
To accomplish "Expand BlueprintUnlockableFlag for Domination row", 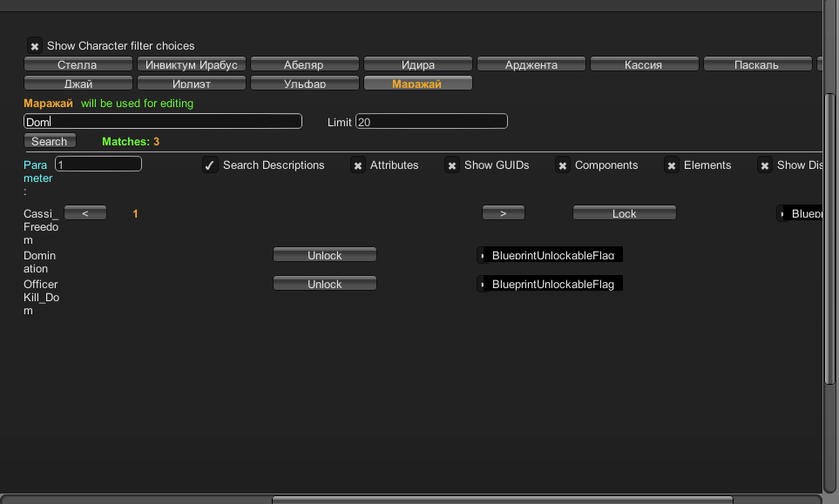I will (482, 255).
